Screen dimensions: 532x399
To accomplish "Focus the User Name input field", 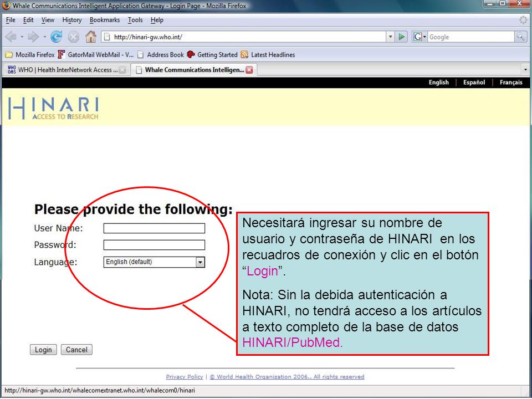I will click(154, 228).
